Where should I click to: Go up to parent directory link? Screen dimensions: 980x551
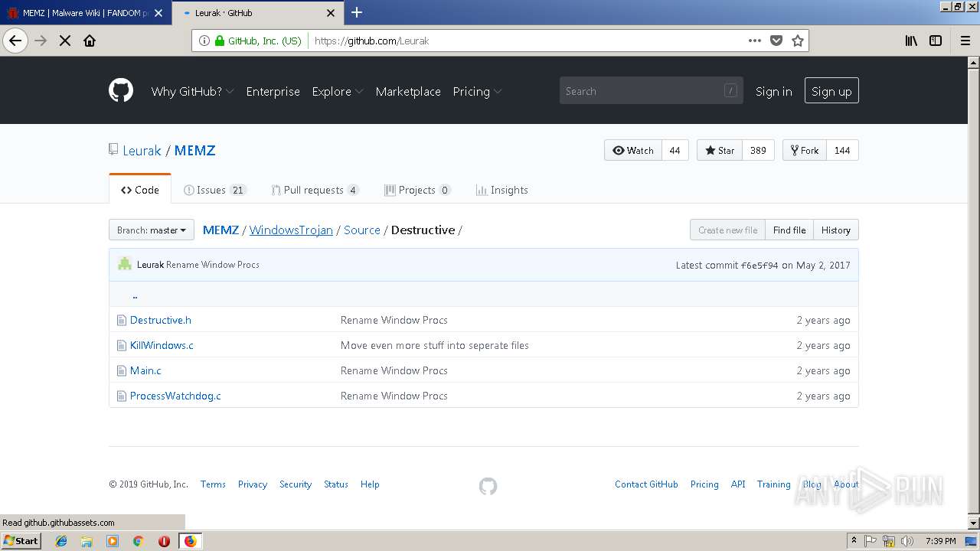tap(135, 295)
